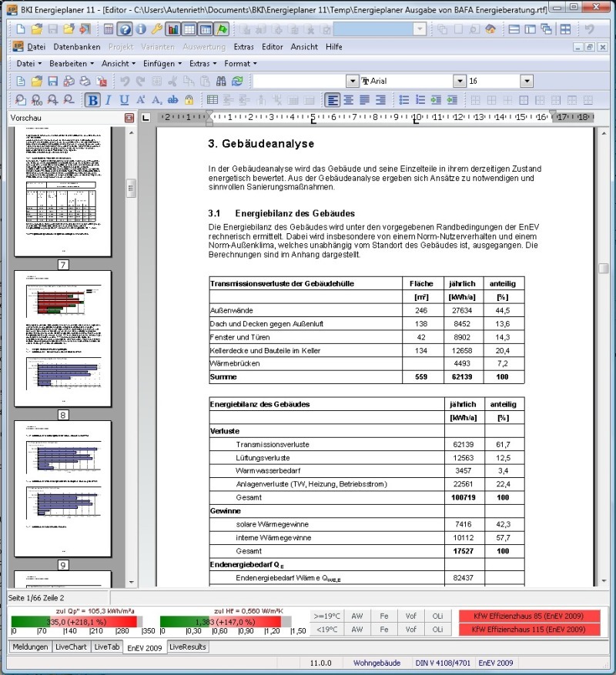Open the blue info icon
616x675 pixels.
141,29
